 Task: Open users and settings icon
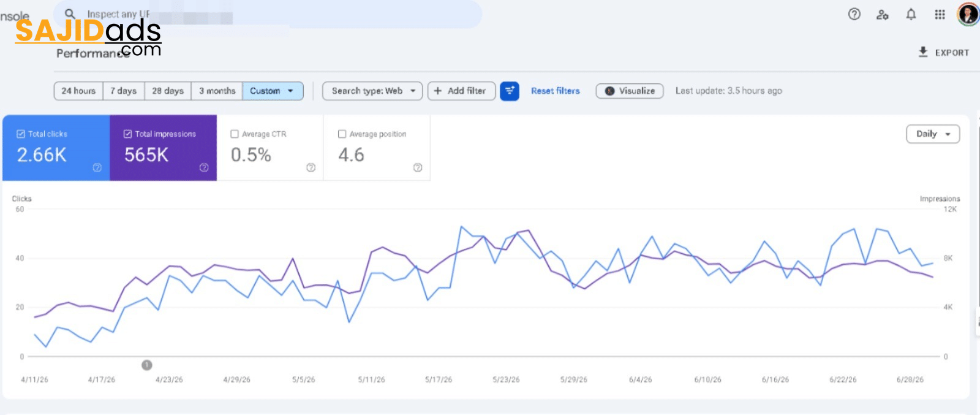click(x=882, y=14)
